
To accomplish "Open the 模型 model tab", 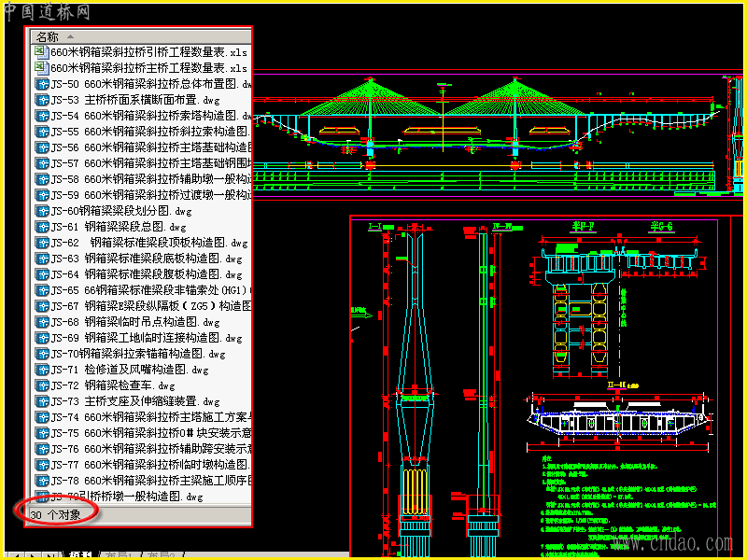I will tap(79, 555).
